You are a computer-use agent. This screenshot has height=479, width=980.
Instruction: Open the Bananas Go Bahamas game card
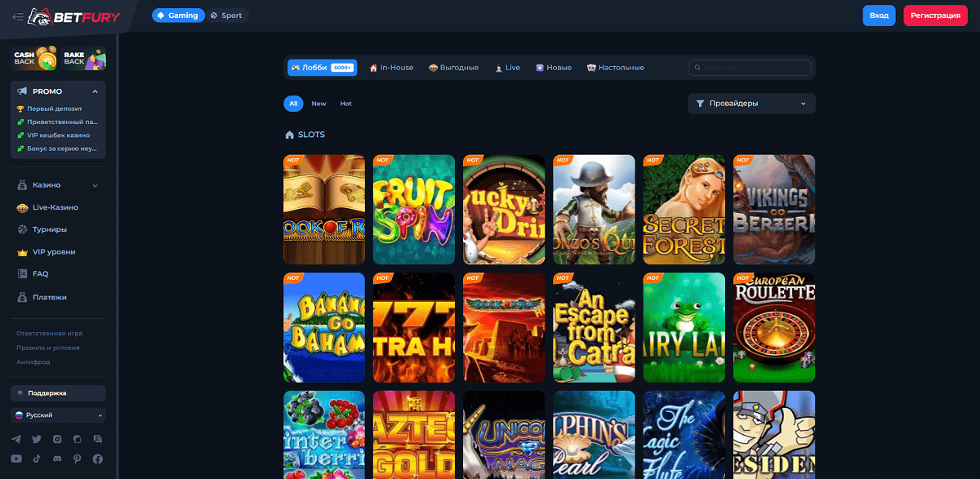[x=324, y=327]
